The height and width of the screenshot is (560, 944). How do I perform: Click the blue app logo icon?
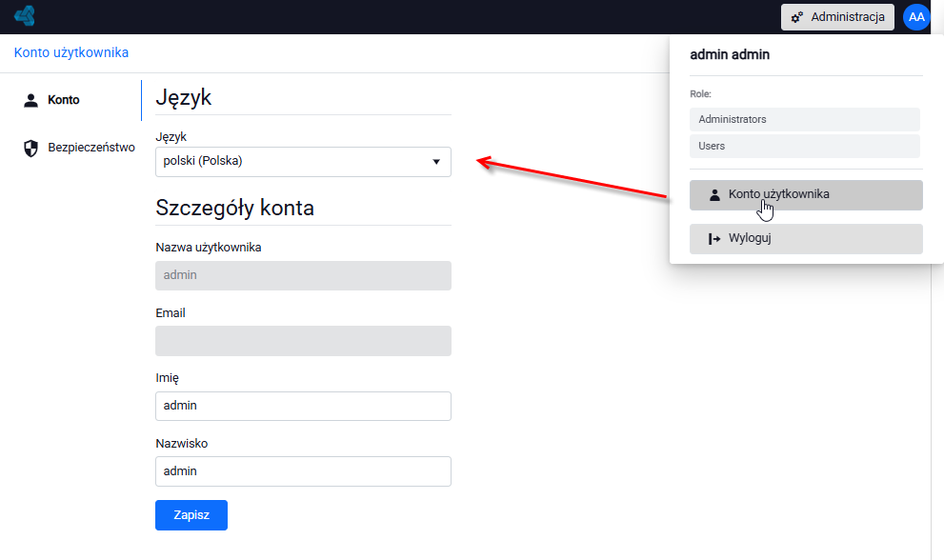(x=25, y=15)
